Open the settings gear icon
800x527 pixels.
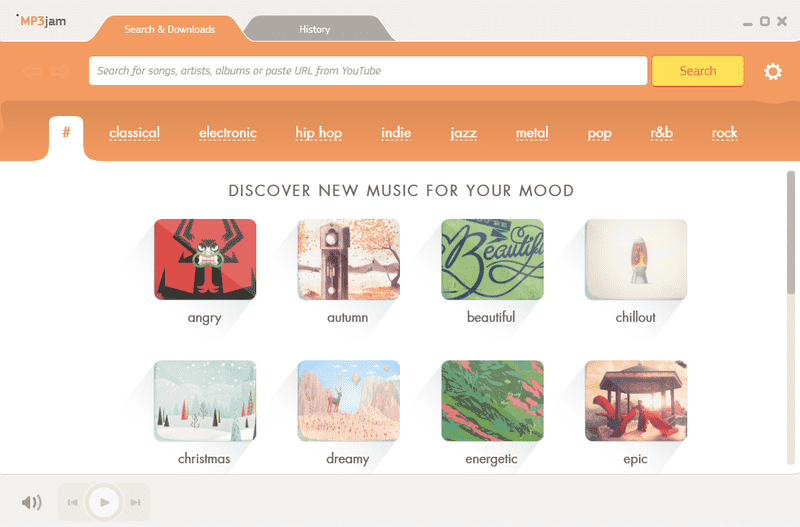pyautogui.click(x=772, y=71)
